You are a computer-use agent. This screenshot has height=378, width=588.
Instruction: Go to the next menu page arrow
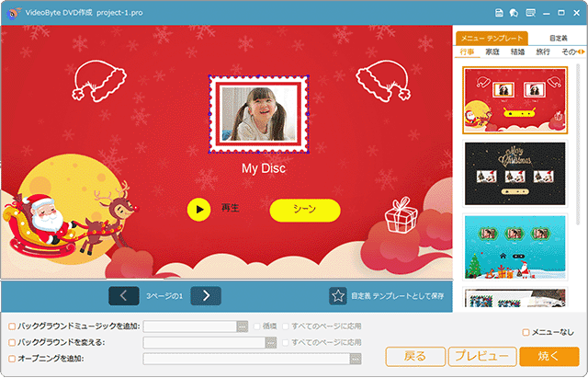point(206,295)
